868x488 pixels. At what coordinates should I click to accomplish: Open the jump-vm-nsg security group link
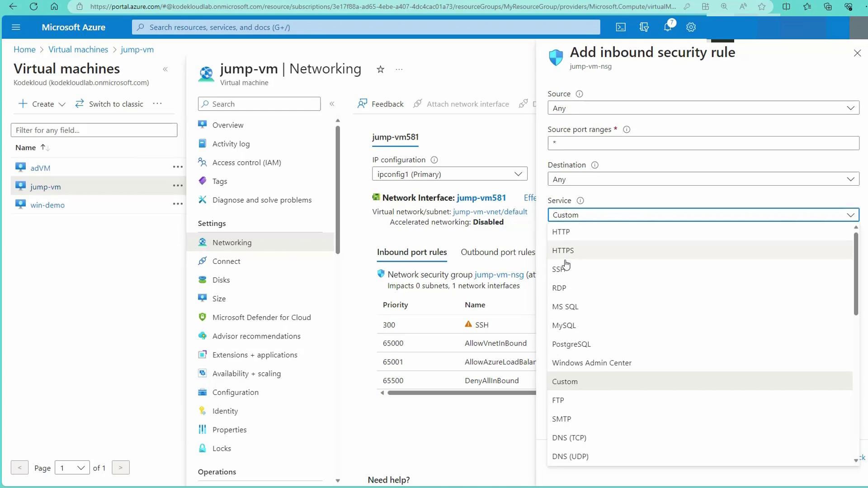[x=499, y=274]
